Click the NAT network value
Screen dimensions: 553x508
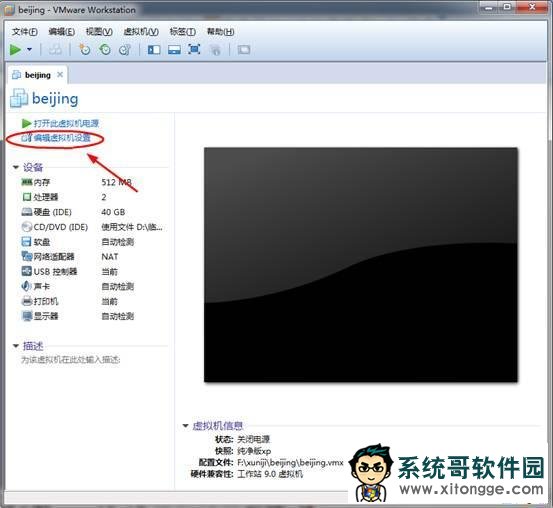(109, 256)
